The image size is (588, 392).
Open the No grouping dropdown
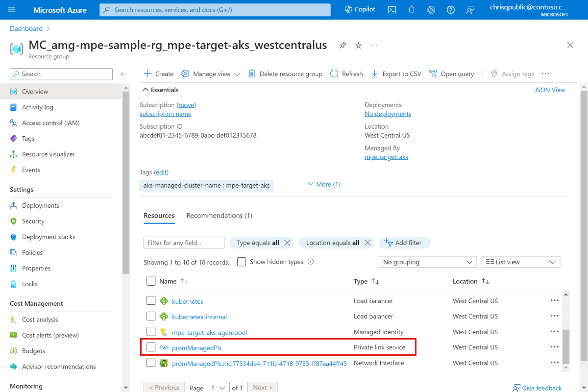tap(428, 262)
